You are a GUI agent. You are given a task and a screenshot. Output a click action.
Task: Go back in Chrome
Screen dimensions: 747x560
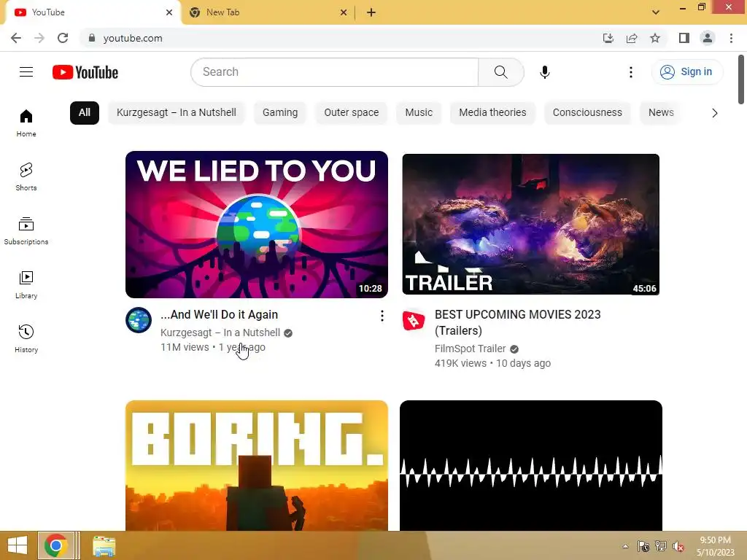click(x=16, y=38)
